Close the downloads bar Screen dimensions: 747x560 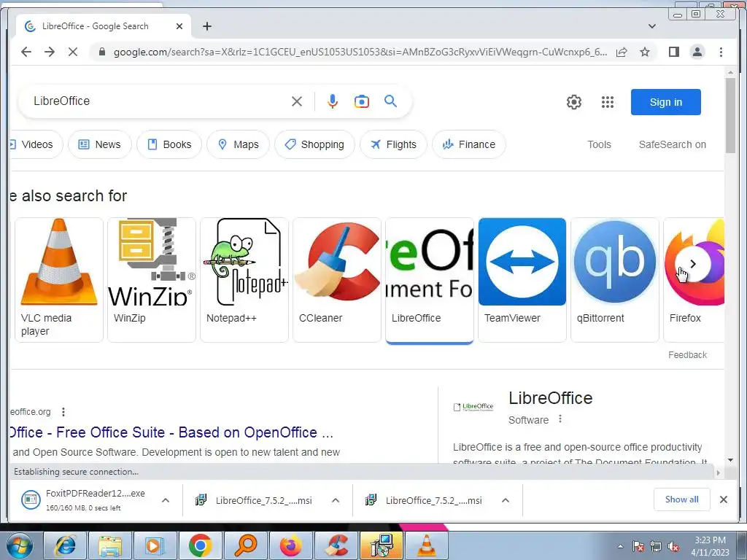click(724, 499)
